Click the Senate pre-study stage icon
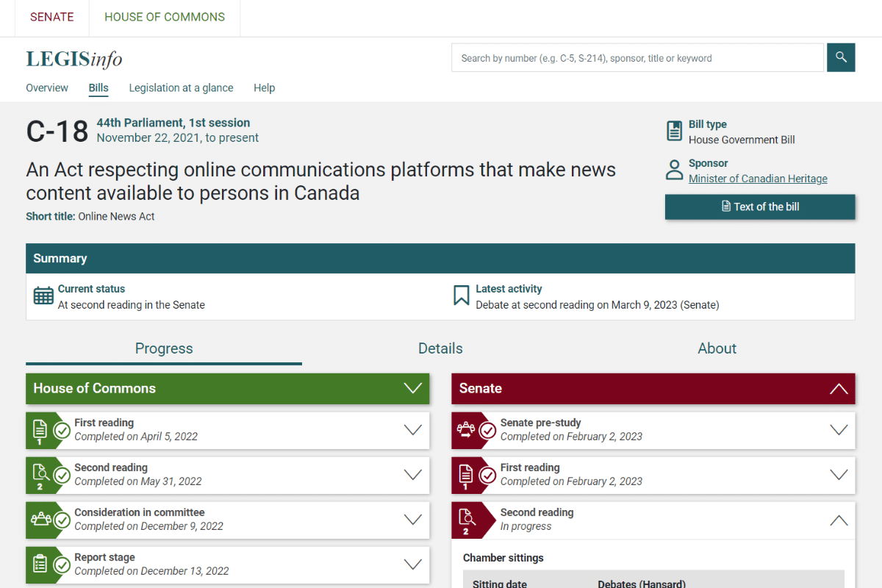Viewport: 882px width, 588px height. pos(466,430)
